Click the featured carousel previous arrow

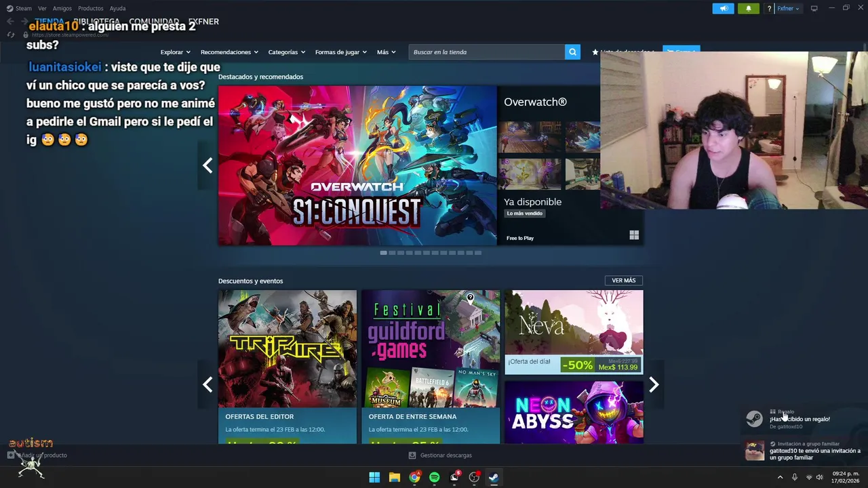click(x=208, y=165)
